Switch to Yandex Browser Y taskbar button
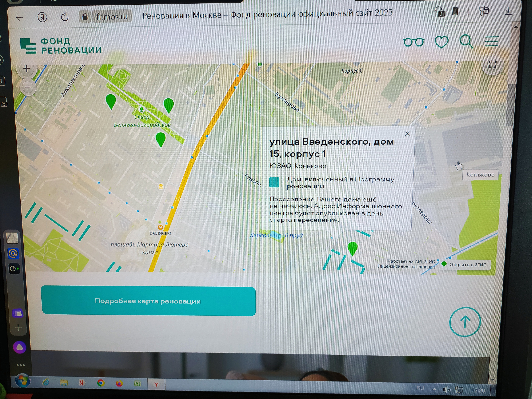Image resolution: width=532 pixels, height=399 pixels. (x=156, y=385)
